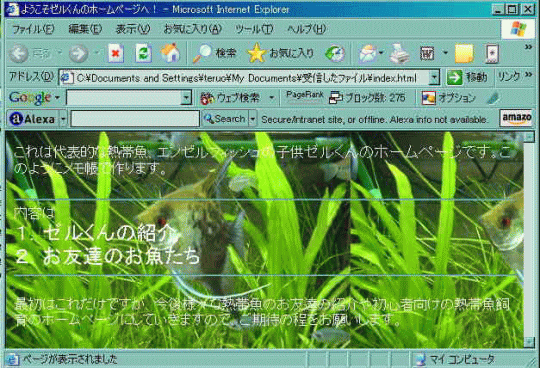Viewport: 540px width, 368px height.
Task: Open the ファイル(F) menu
Action: point(33,29)
